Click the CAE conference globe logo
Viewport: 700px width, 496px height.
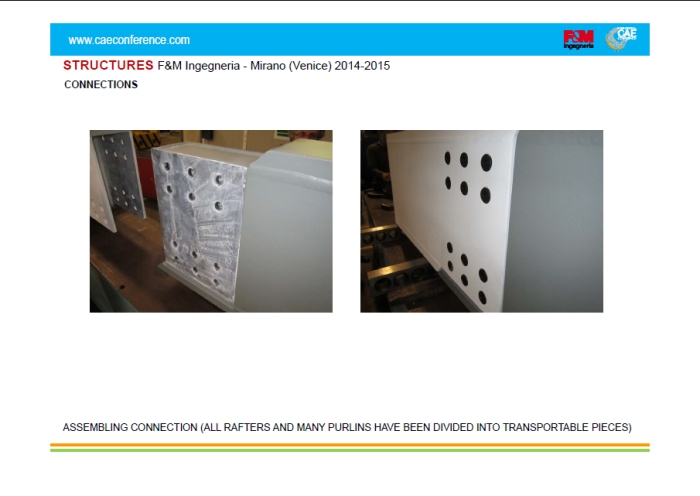(x=620, y=39)
